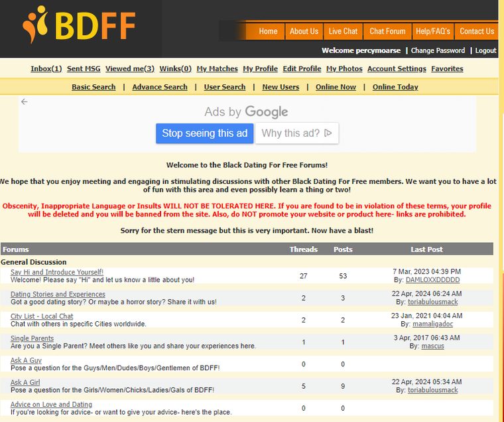Image resolution: width=504 pixels, height=422 pixels.
Task: Click the Posts column header
Action: 343,249
